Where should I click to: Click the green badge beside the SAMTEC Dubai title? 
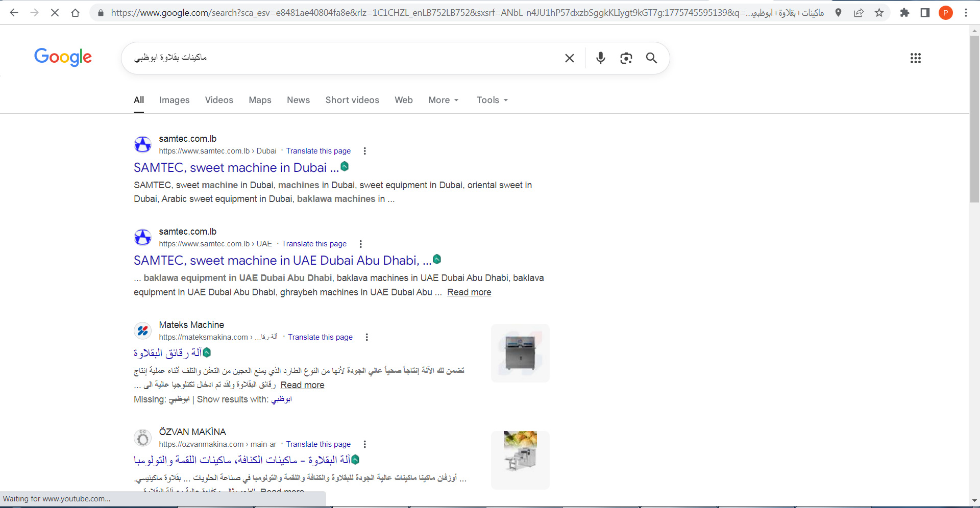345,166
